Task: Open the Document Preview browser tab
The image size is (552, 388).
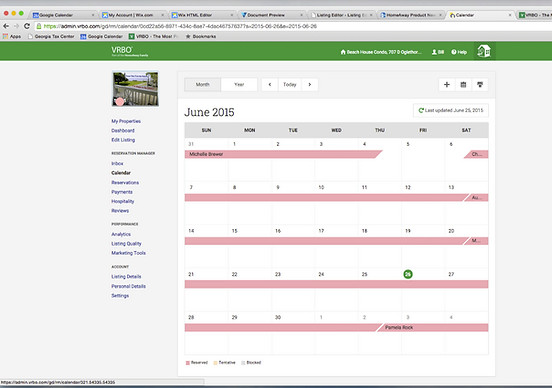Action: click(270, 15)
